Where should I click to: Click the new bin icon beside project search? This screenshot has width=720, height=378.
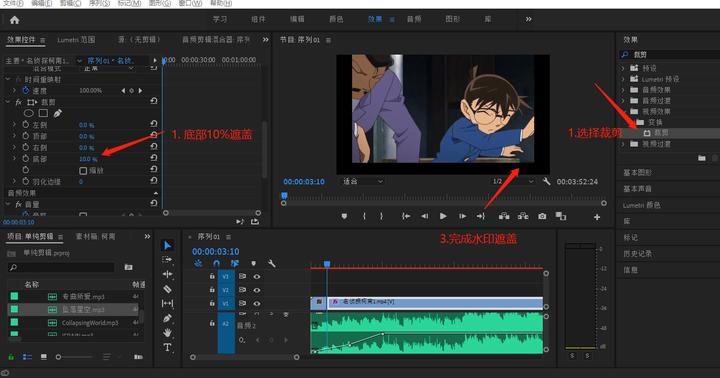[129, 267]
